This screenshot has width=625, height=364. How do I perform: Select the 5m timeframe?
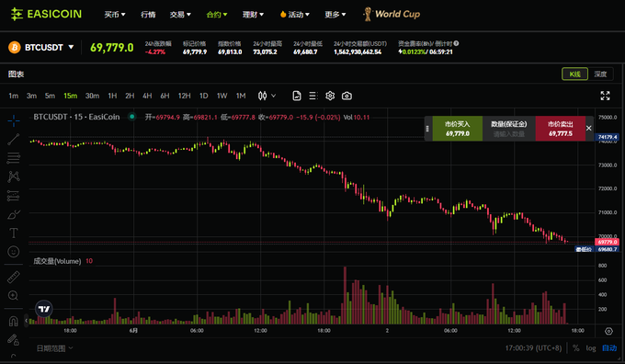(50, 96)
